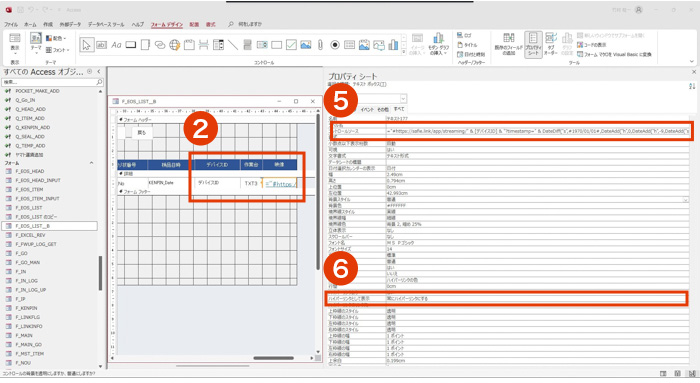Select the デバイスID detail text box
Image resolution: width=700 pixels, height=383 pixels.
[217, 183]
